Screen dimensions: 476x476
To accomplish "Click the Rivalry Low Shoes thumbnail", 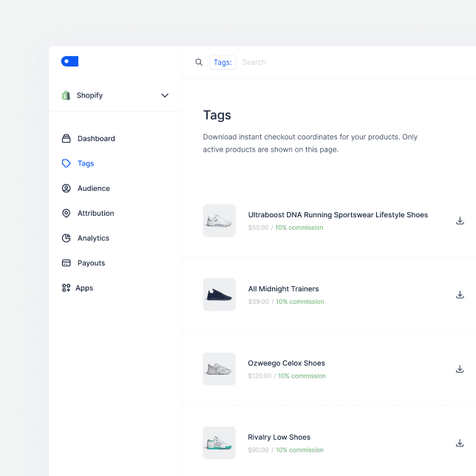I will [220, 443].
